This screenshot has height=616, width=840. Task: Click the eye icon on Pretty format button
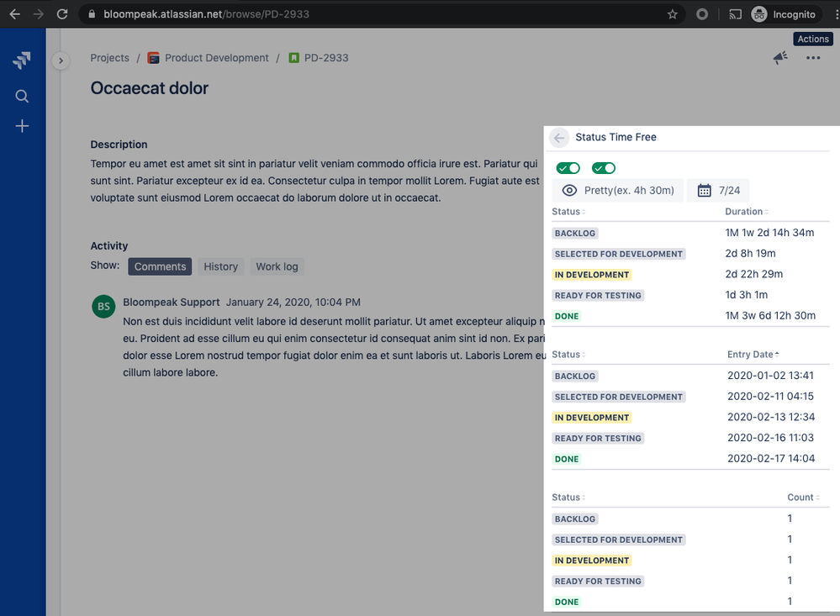pyautogui.click(x=571, y=190)
